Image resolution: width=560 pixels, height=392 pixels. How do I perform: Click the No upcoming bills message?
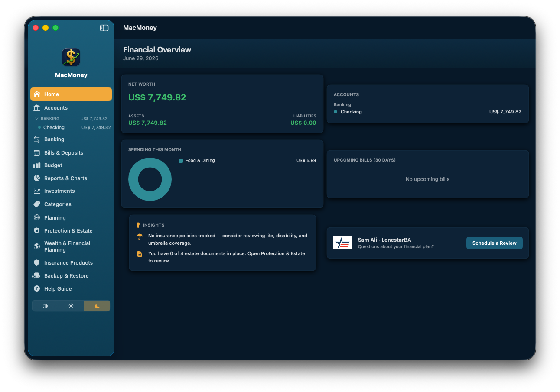pos(427,179)
